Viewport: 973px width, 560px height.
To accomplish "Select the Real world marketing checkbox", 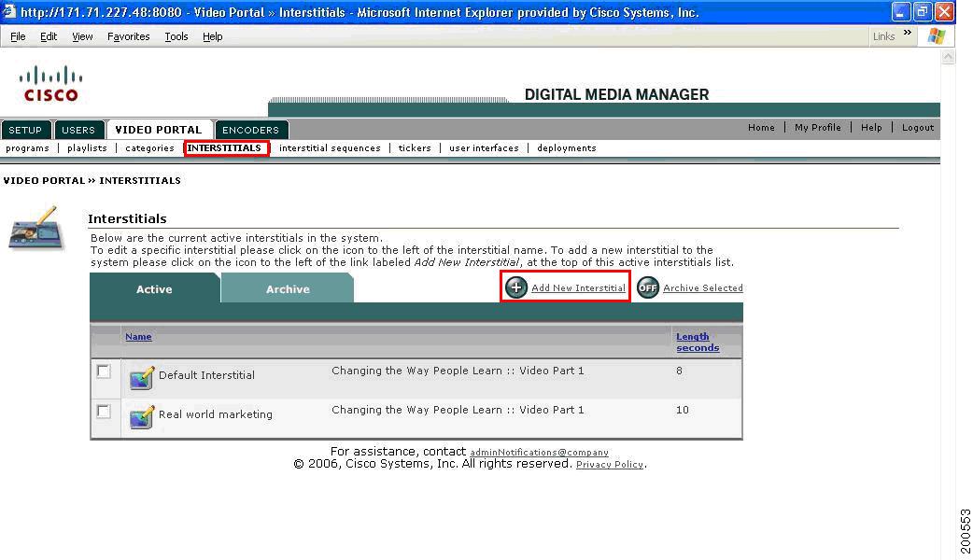I will [x=104, y=412].
